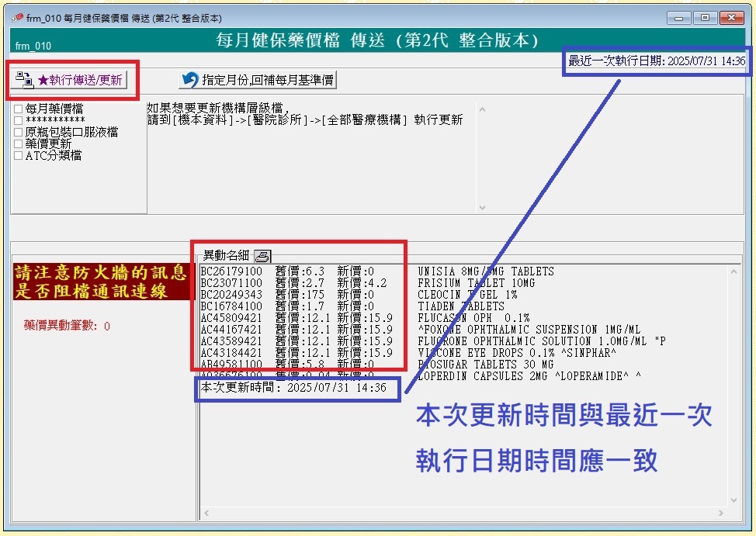756x536 pixels.
Task: Click the 最近一次執行日期 label
Action: [x=657, y=61]
